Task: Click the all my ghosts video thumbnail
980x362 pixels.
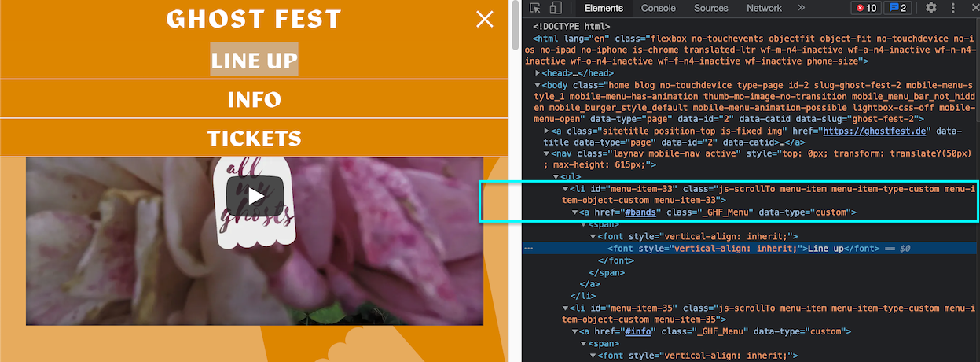Action: coord(255,241)
